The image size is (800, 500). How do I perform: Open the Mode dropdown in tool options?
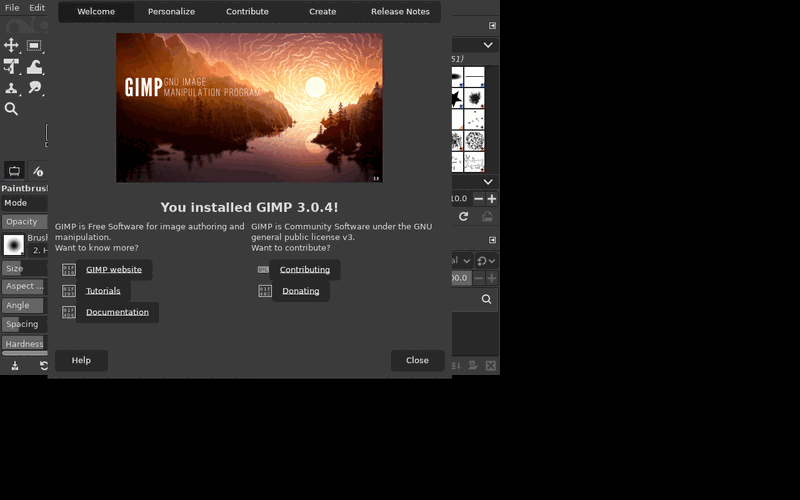24,203
